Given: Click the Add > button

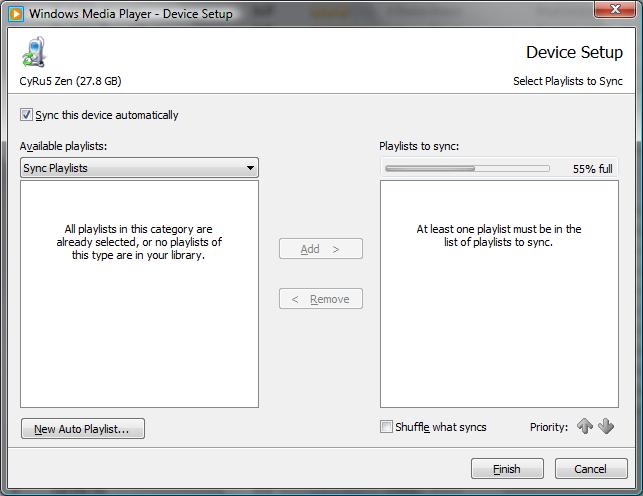Looking at the screenshot, I should 321,249.
